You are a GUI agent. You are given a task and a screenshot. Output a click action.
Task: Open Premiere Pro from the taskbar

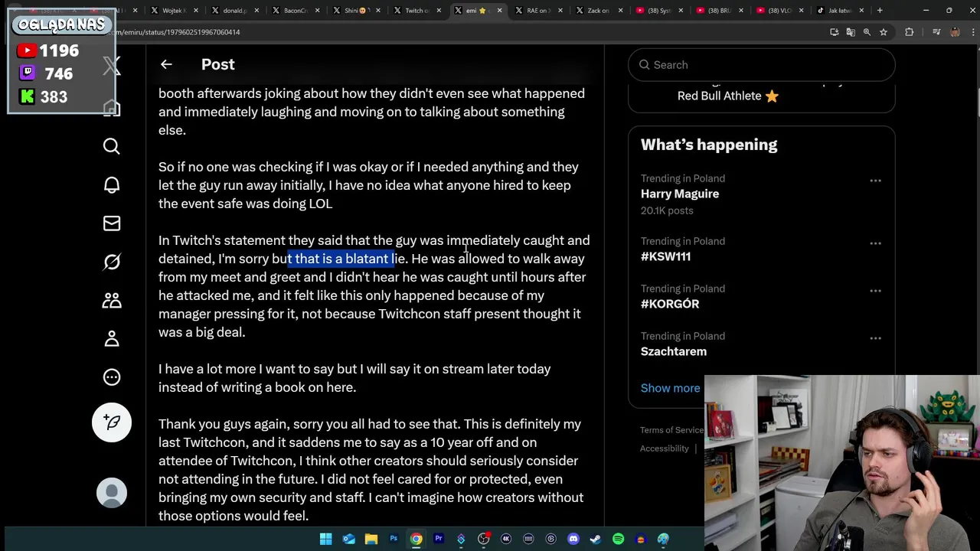(439, 539)
